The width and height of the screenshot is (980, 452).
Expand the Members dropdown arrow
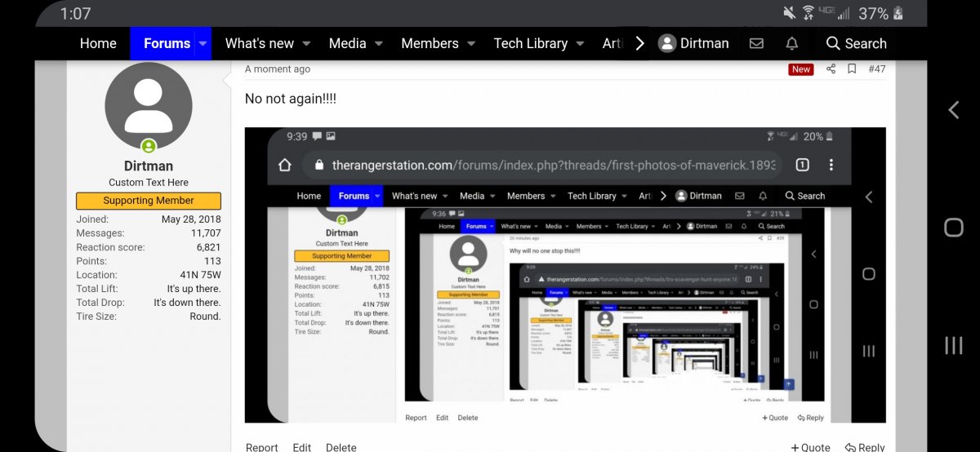(471, 43)
